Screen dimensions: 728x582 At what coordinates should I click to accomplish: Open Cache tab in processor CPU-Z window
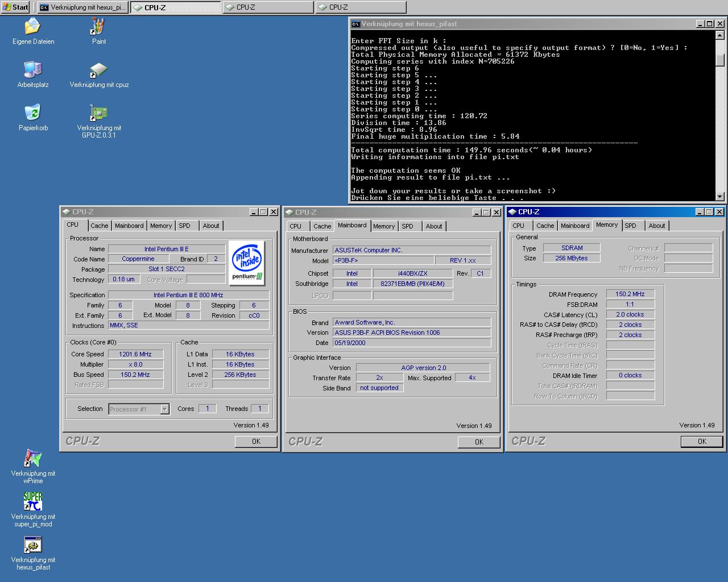[x=99, y=226]
